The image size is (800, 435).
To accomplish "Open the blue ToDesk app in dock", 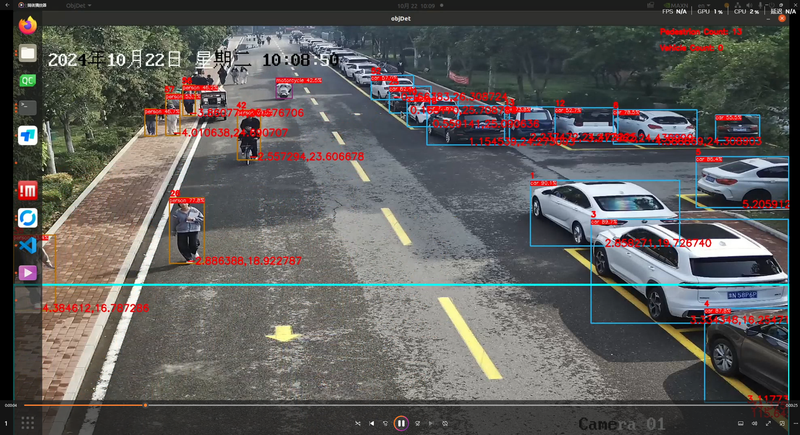I will pos(28,136).
